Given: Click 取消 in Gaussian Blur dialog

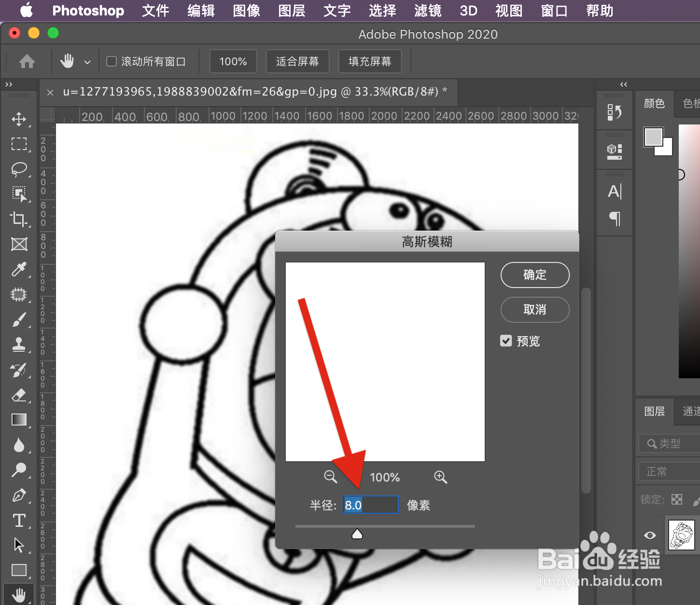Looking at the screenshot, I should [x=535, y=310].
